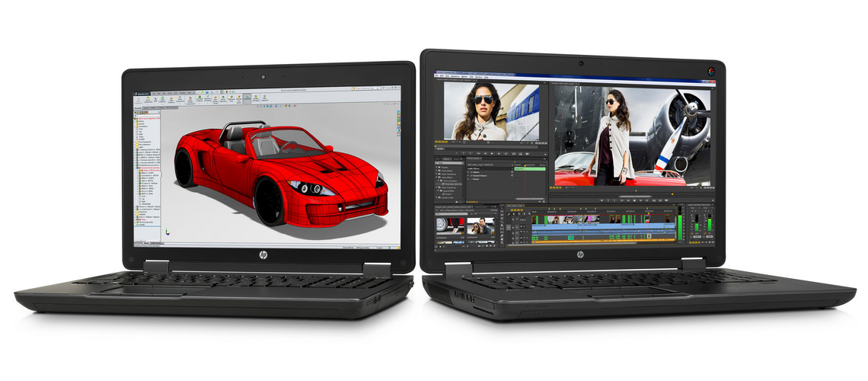Play the clip in Premiere's Source monitor

point(492,153)
